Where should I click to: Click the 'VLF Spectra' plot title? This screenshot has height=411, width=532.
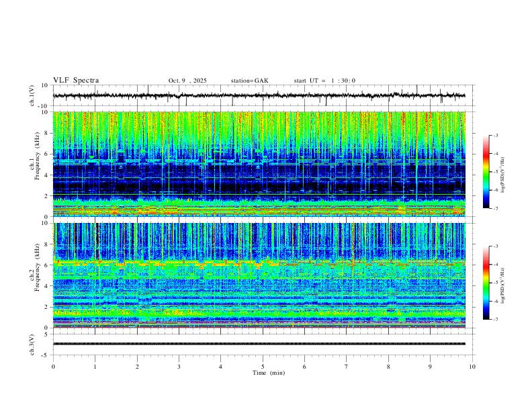(76, 81)
